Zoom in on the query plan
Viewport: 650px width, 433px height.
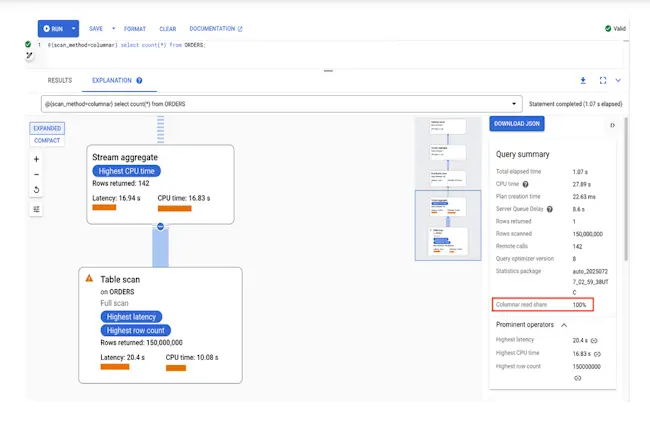[36, 159]
